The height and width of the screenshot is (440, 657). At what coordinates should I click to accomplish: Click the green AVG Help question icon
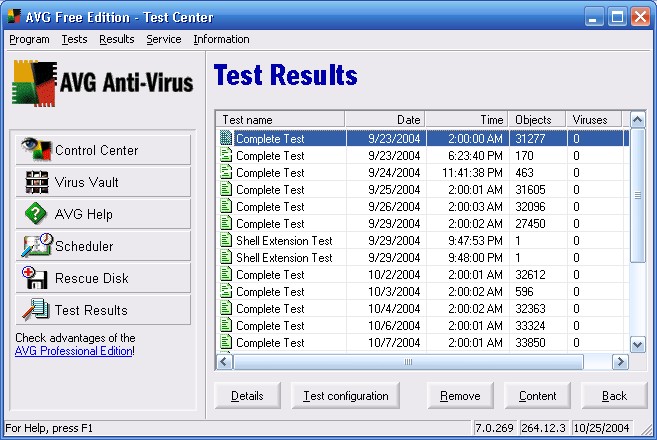(x=36, y=213)
